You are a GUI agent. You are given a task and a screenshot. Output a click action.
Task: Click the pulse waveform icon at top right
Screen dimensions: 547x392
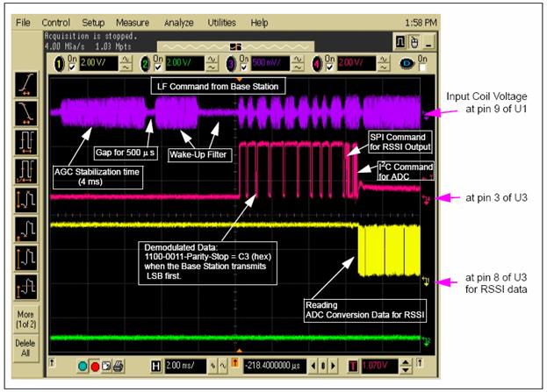pyautogui.click(x=400, y=42)
